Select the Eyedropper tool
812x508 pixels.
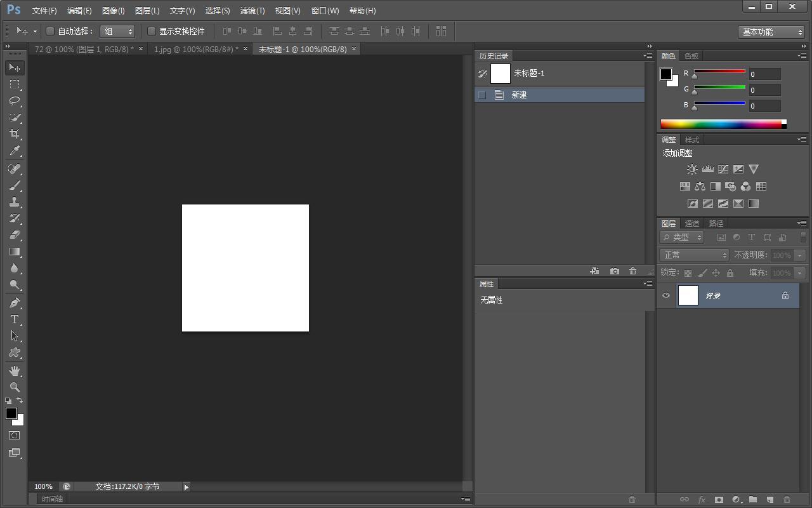tap(15, 151)
